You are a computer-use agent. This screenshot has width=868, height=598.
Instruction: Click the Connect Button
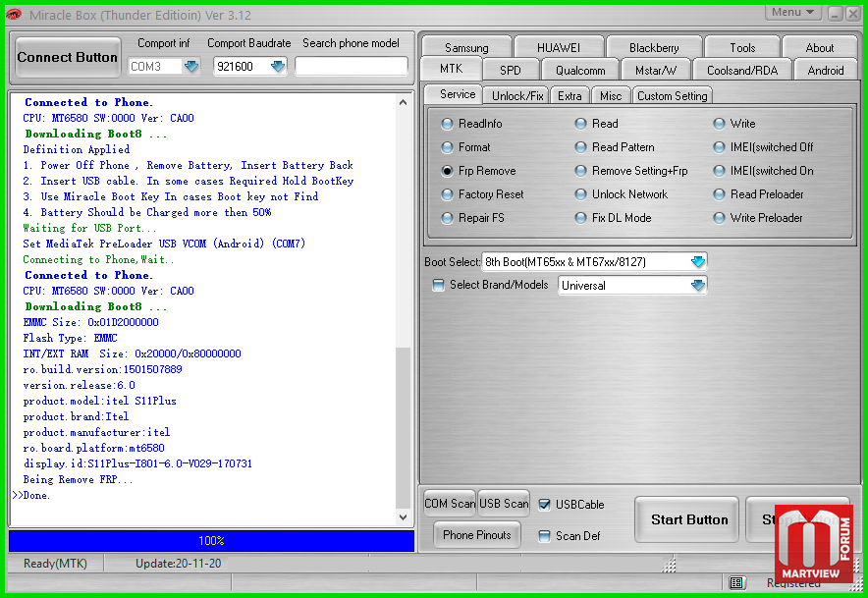pyautogui.click(x=68, y=58)
